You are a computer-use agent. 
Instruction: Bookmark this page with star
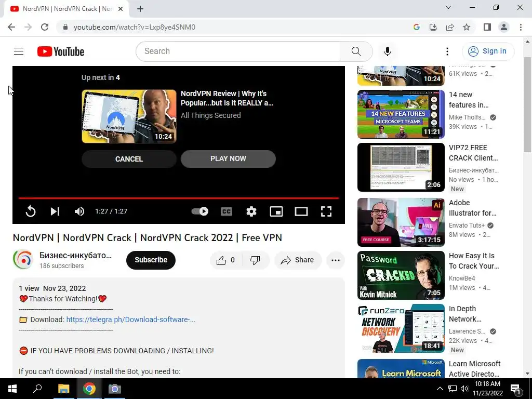(467, 27)
